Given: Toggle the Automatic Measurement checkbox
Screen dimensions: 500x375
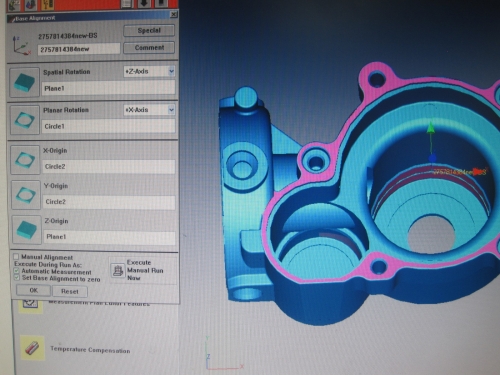Looking at the screenshot, I should point(16,271).
